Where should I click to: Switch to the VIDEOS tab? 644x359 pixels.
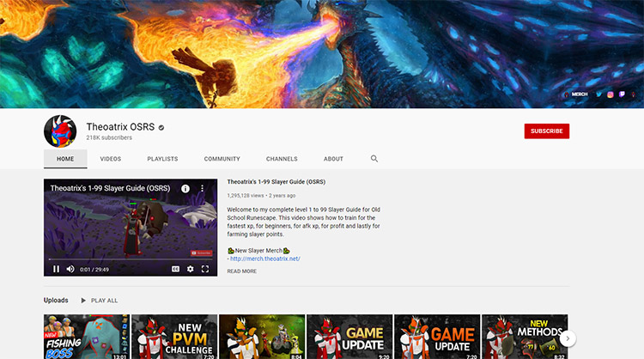(111, 159)
